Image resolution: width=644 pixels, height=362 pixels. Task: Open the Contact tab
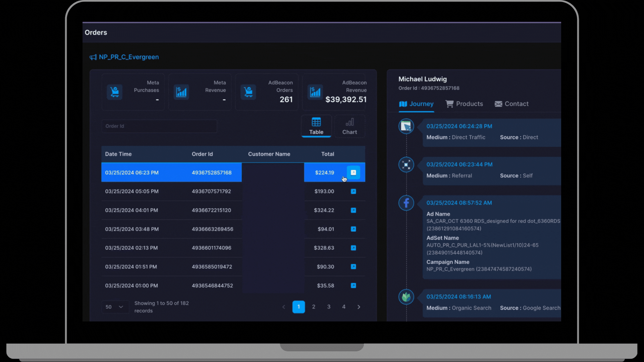coord(512,104)
